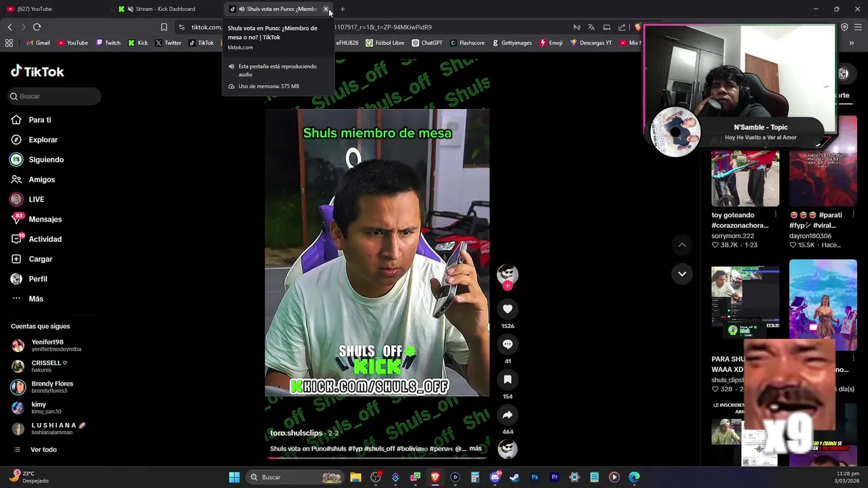Click the taskbar Buscar search box
868x488 pixels.
point(296,477)
